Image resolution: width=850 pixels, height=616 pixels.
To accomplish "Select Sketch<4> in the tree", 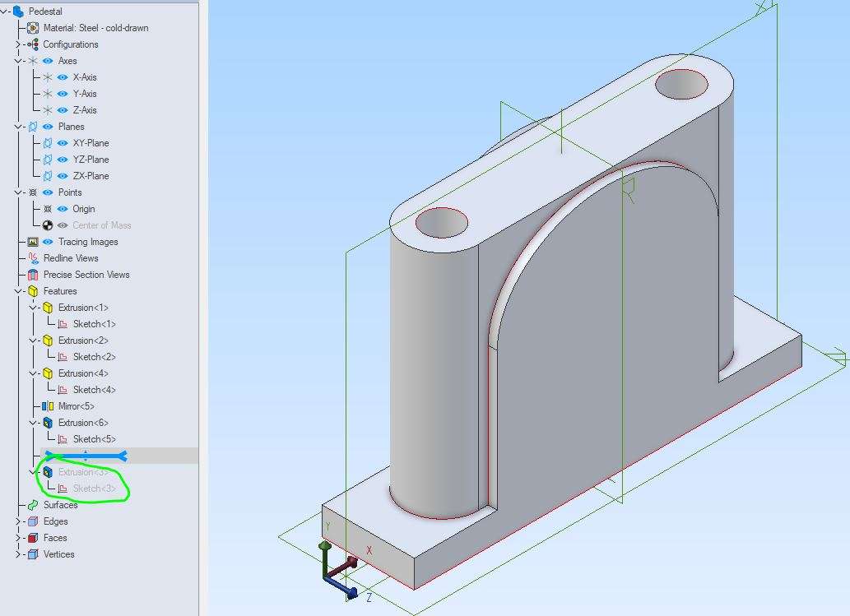I will pos(95,390).
